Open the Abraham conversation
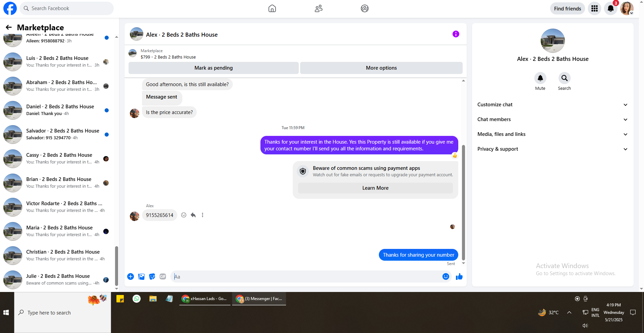This screenshot has width=644, height=333. click(57, 86)
